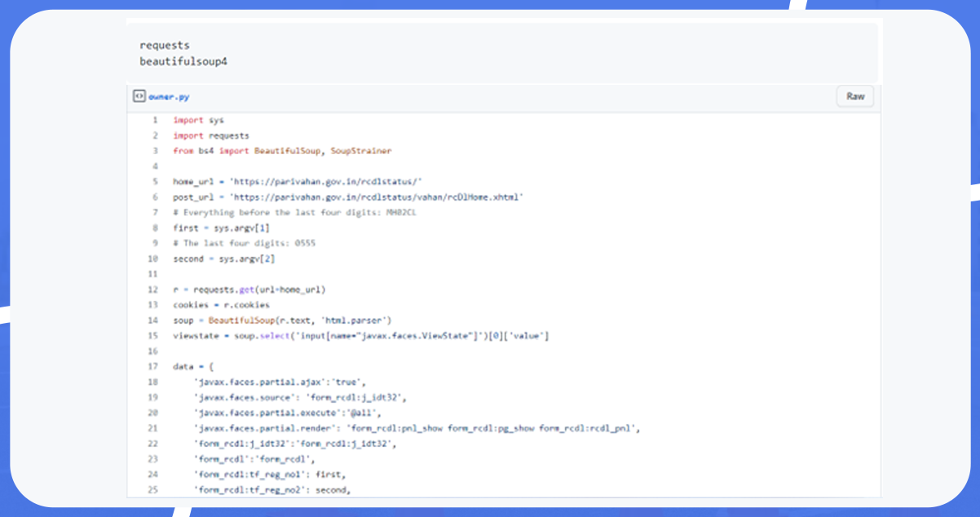Image resolution: width=980 pixels, height=517 pixels.
Task: Click line number 17 in the gutter
Action: [x=153, y=367]
